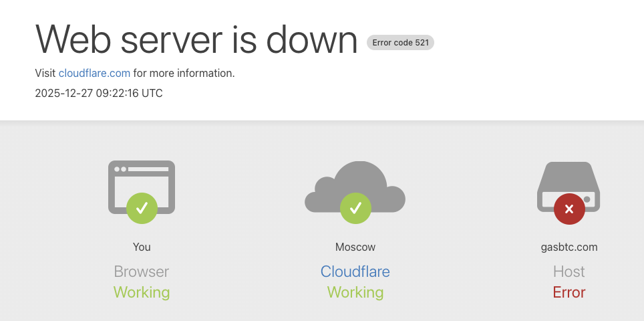Open the blue Cloudflare link under Moscow
The width and height of the screenshot is (644, 321).
click(355, 272)
